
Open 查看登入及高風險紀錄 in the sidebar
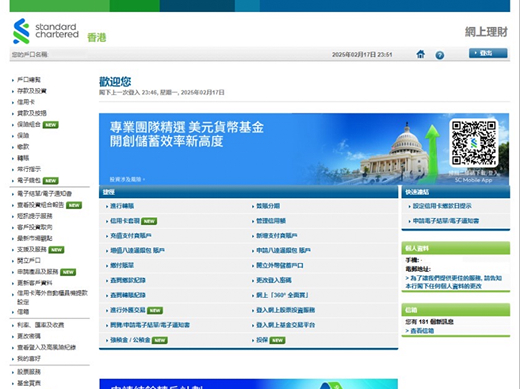click(x=46, y=347)
